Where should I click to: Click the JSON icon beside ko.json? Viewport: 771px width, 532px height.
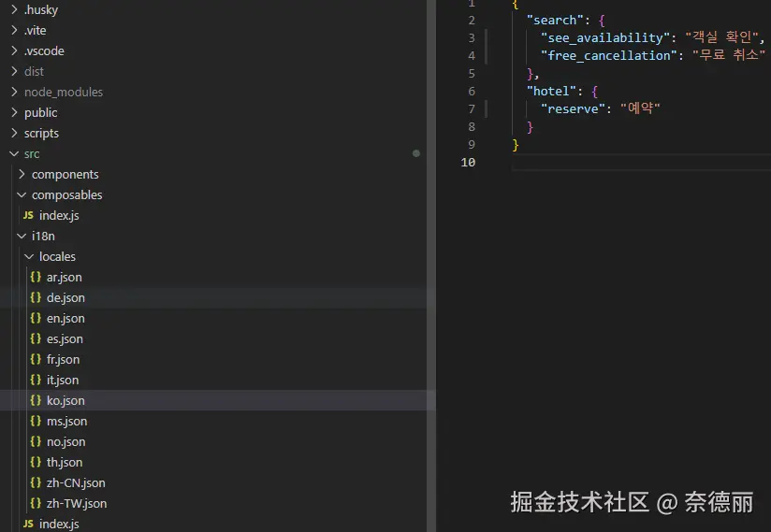36,400
